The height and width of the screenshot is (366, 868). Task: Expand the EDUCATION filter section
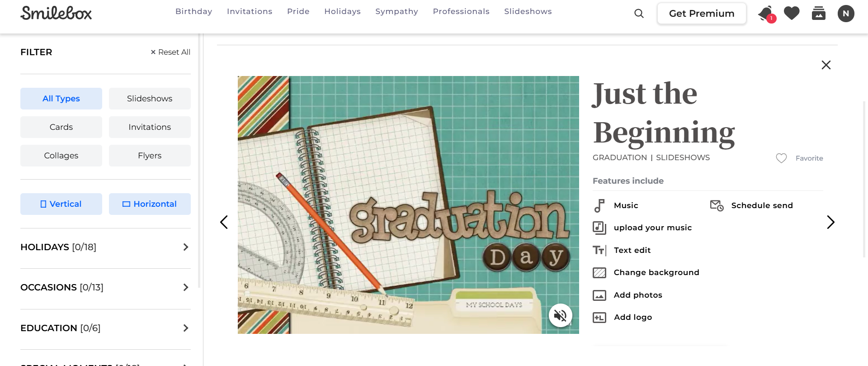tap(105, 328)
